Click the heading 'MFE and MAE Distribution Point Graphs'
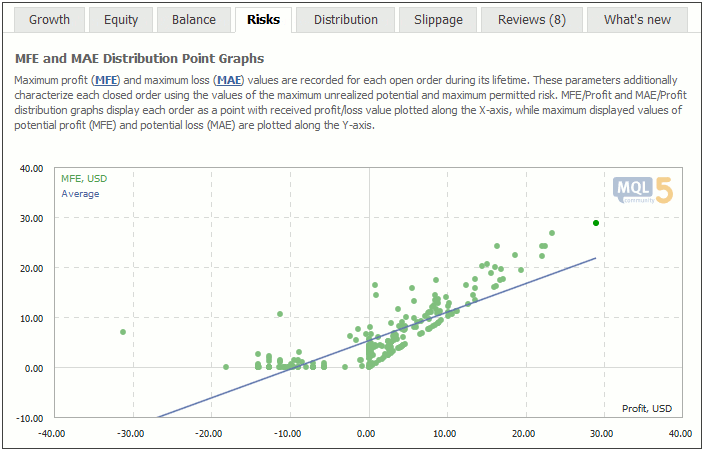703x450 pixels. pos(139,59)
